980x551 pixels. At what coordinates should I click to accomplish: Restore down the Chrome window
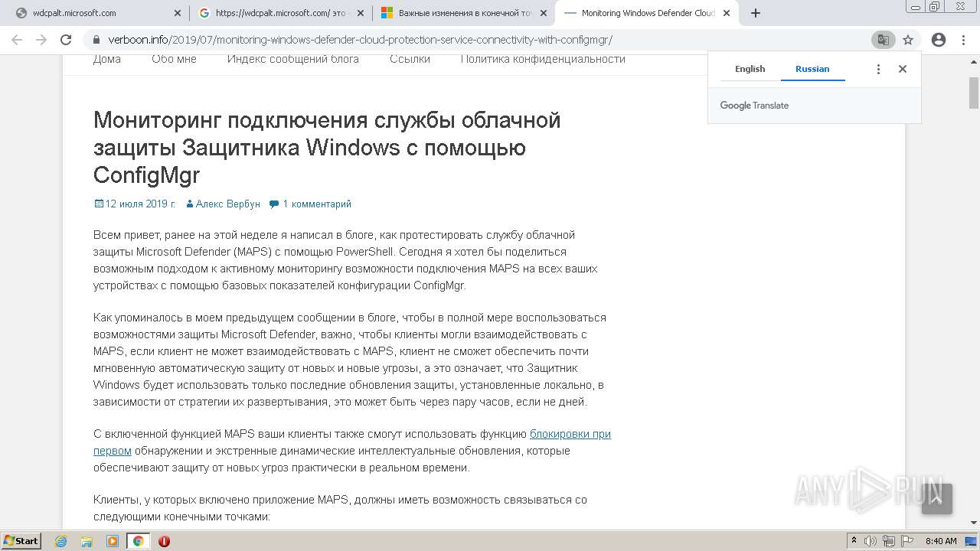click(x=934, y=7)
